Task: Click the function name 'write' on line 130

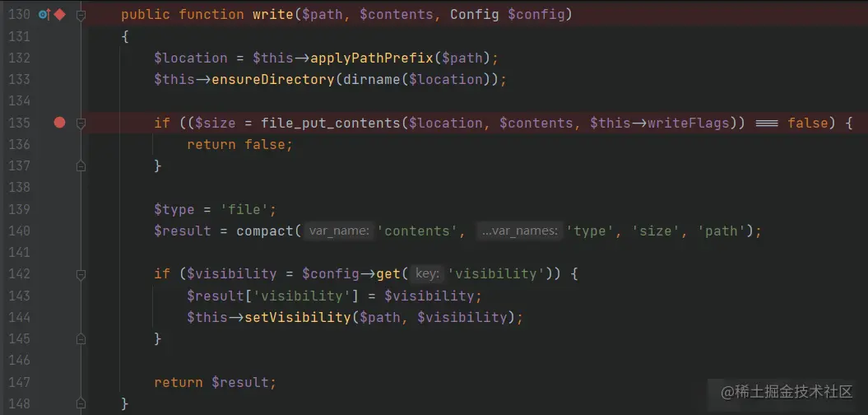Action: tap(273, 14)
